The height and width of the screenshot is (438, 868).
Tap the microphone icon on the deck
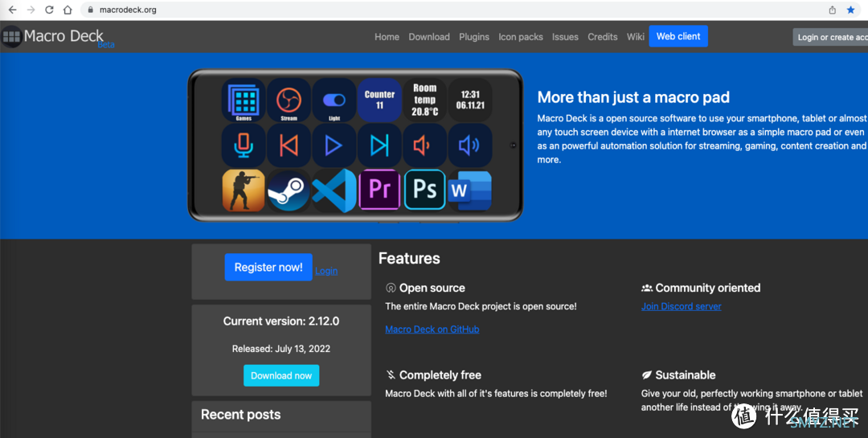click(x=244, y=145)
